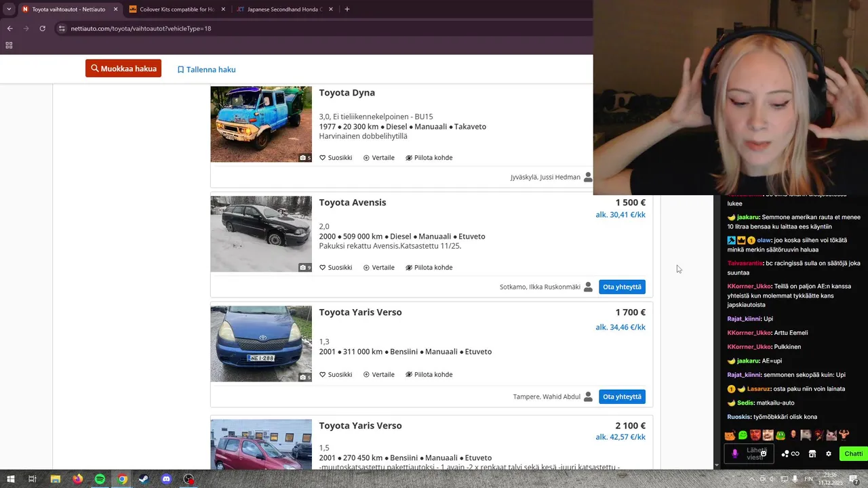Click the infinity symbol icon in chat
This screenshot has height=488, width=868.
(795, 454)
